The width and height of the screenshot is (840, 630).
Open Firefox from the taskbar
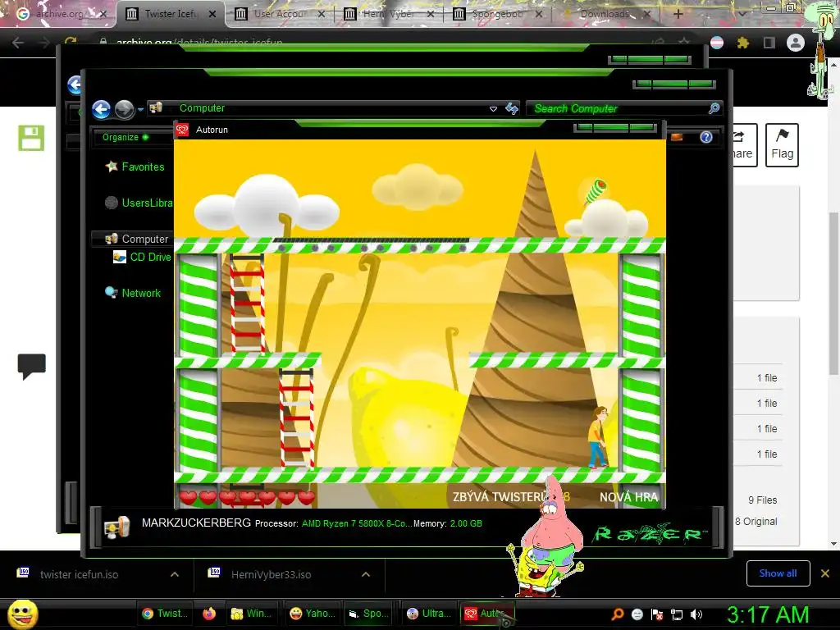point(209,614)
